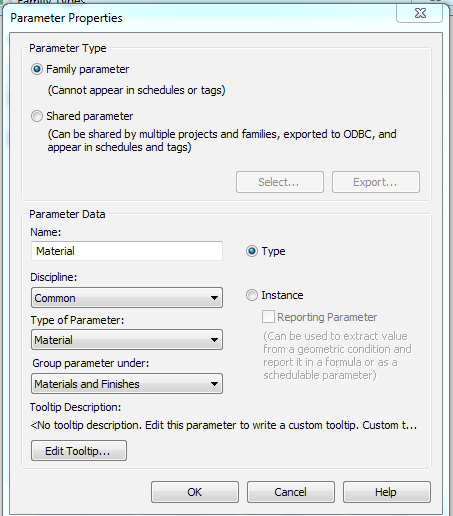
Task: Click the Export... button
Action: click(x=376, y=182)
